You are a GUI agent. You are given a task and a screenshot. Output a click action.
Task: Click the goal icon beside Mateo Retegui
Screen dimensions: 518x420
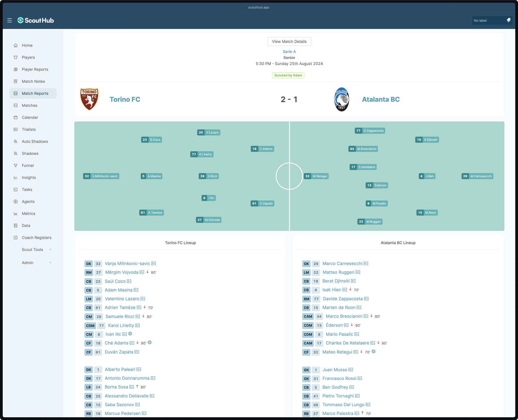373,351
